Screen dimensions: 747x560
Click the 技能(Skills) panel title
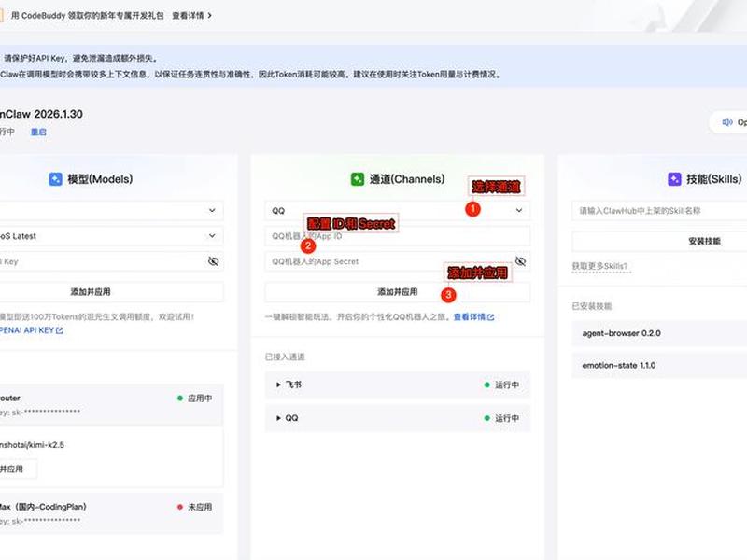[713, 179]
